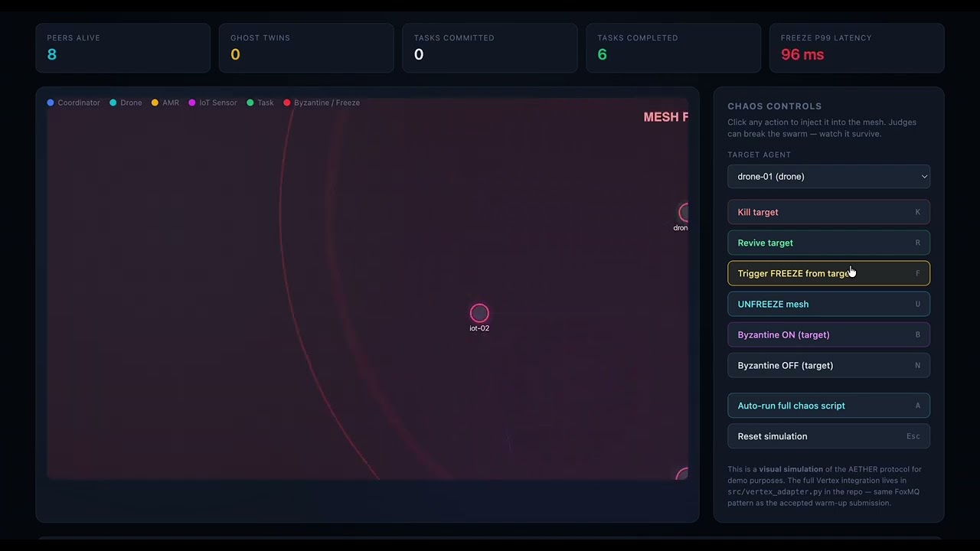Turn Byzantine ON for target
The image size is (980, 551).
[x=828, y=334]
